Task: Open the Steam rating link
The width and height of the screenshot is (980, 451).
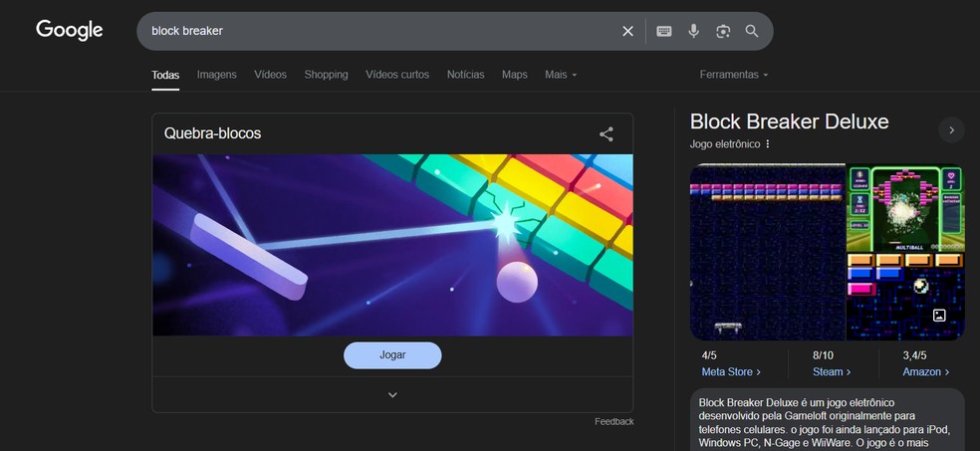Action: pyautogui.click(x=832, y=372)
